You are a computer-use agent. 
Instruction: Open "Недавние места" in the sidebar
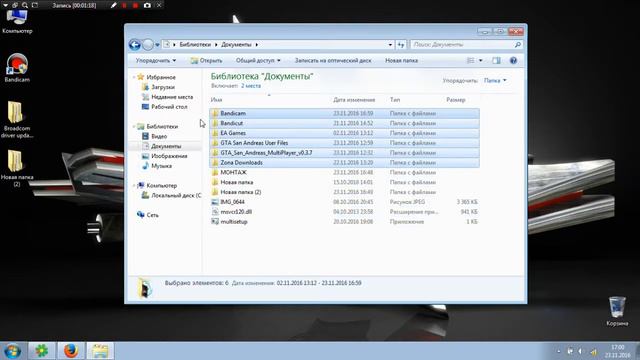[172, 97]
